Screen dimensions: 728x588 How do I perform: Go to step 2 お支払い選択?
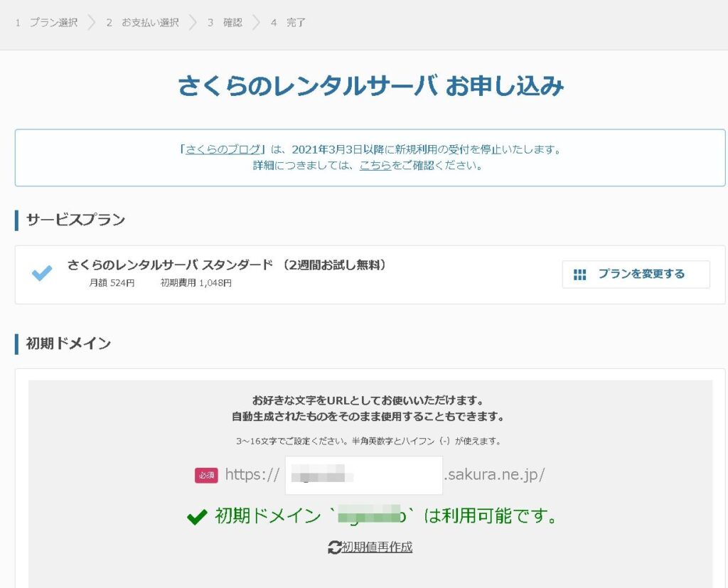pyautogui.click(x=142, y=23)
